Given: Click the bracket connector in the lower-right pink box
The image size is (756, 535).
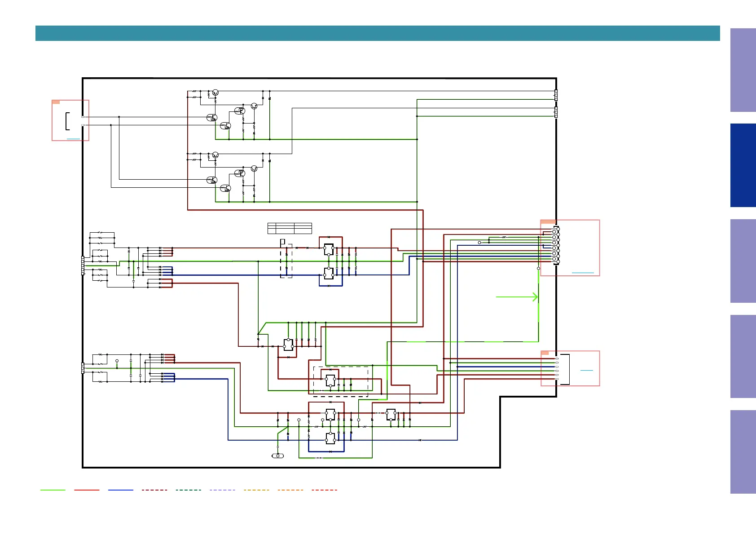Looking at the screenshot, I should [x=565, y=369].
